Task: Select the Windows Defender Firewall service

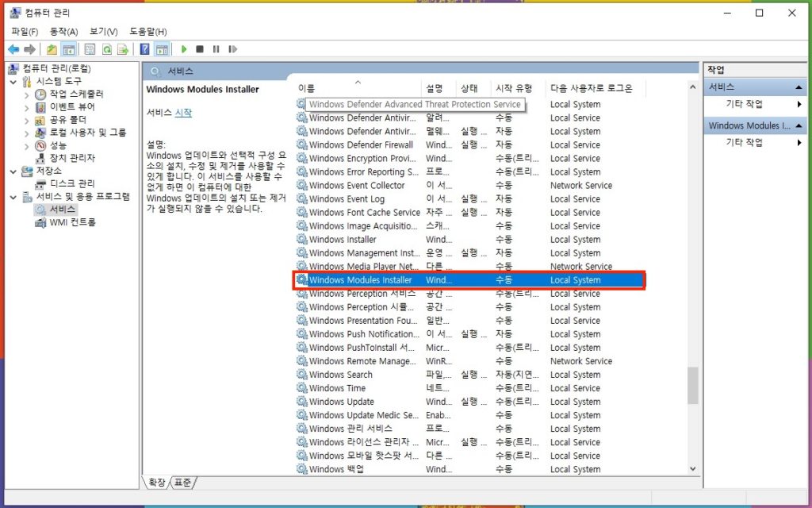Action: point(469,144)
